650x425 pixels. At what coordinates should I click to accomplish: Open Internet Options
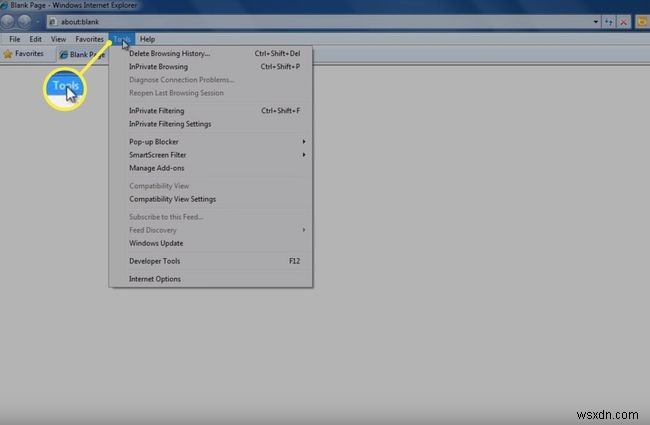(x=211, y=279)
